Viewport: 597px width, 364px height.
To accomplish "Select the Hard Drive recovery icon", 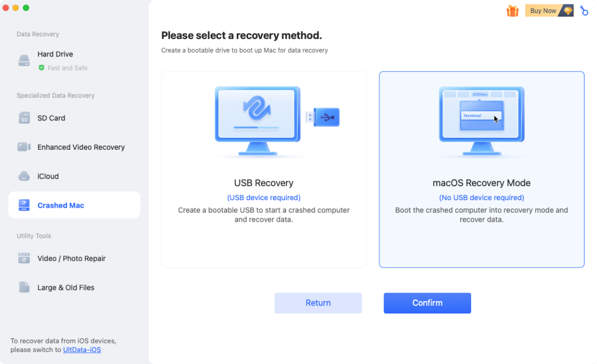I will point(24,60).
